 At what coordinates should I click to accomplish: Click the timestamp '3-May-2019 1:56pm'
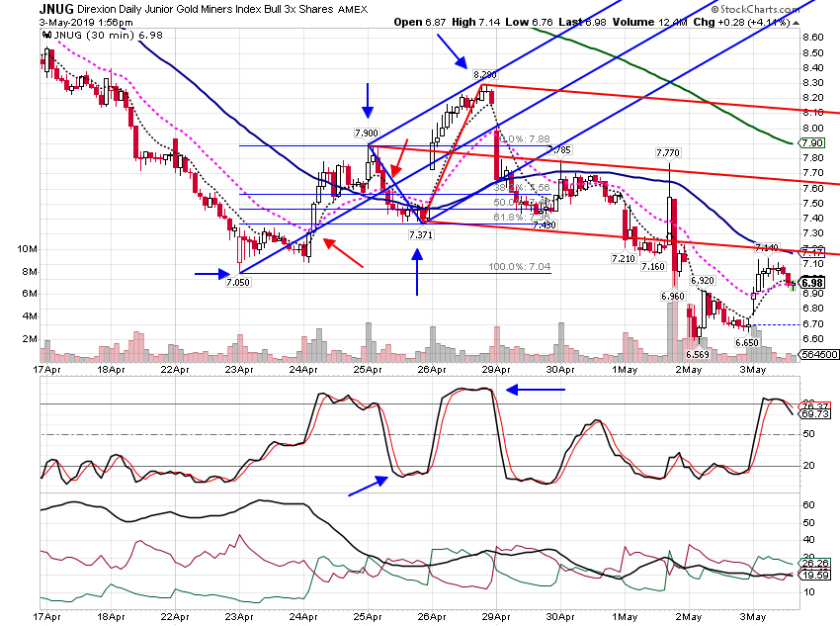pyautogui.click(x=86, y=23)
